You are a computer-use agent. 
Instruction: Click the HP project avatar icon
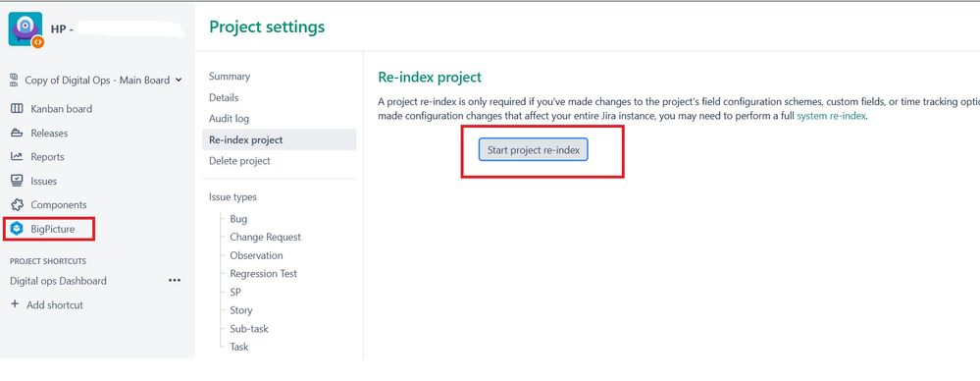pyautogui.click(x=26, y=29)
